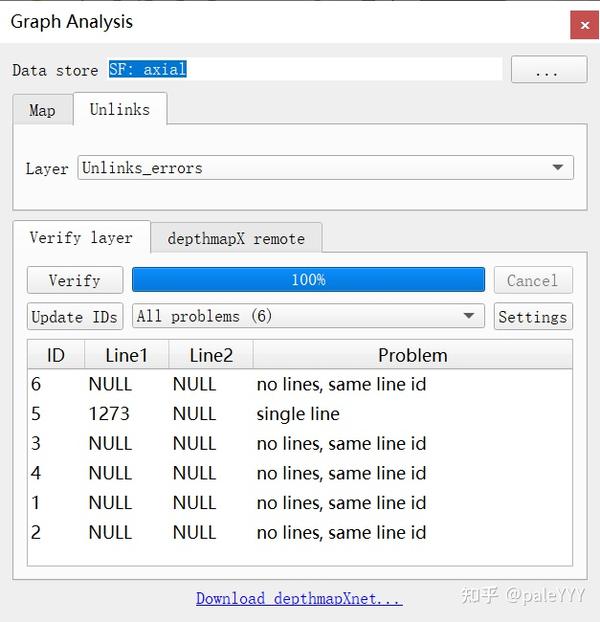
Task: Close the Graph Analysis window
Action: pos(584,24)
